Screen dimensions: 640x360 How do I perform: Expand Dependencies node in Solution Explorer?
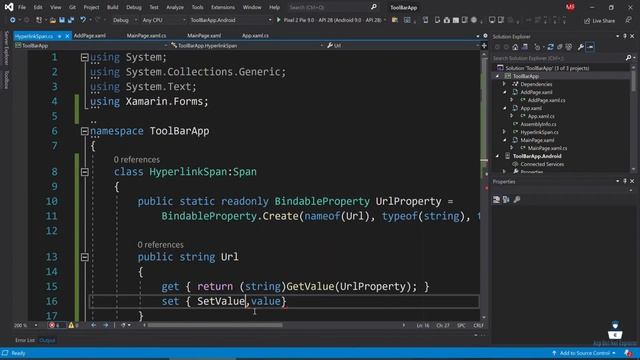pos(504,84)
